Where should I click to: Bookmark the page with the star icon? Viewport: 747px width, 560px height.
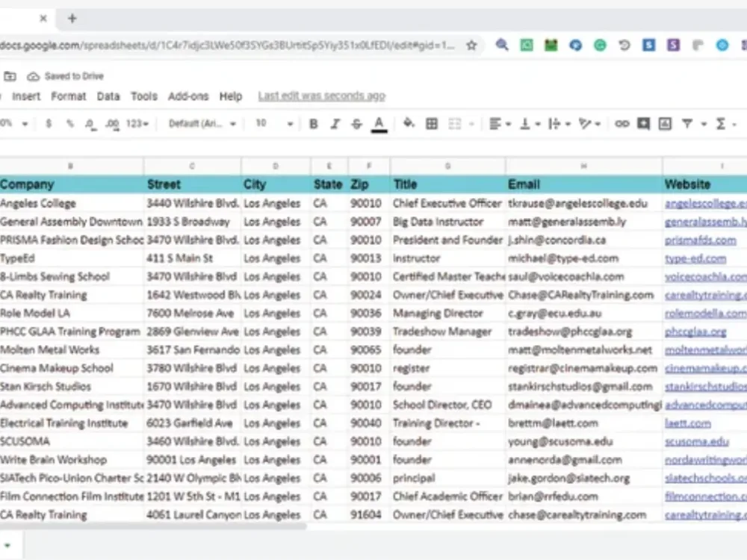point(471,46)
